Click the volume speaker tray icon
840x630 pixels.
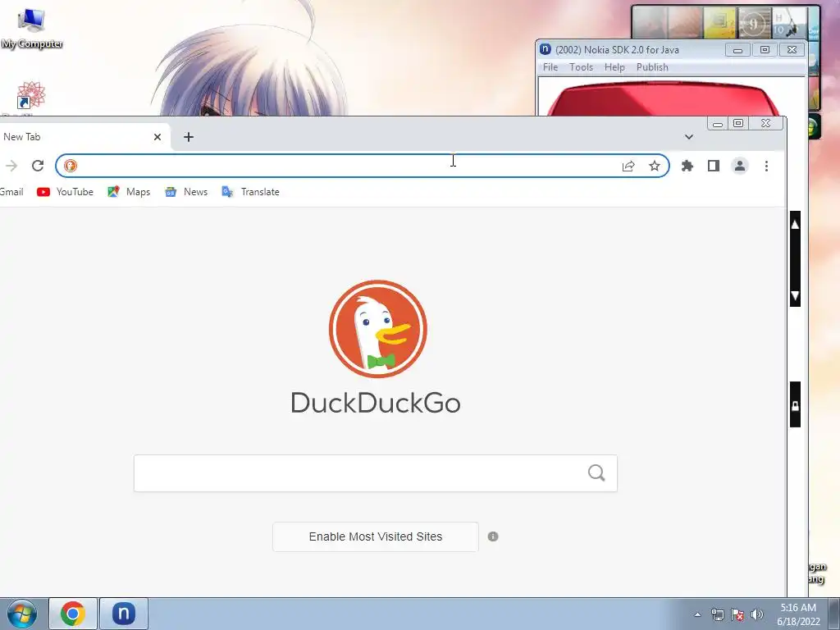(x=757, y=615)
